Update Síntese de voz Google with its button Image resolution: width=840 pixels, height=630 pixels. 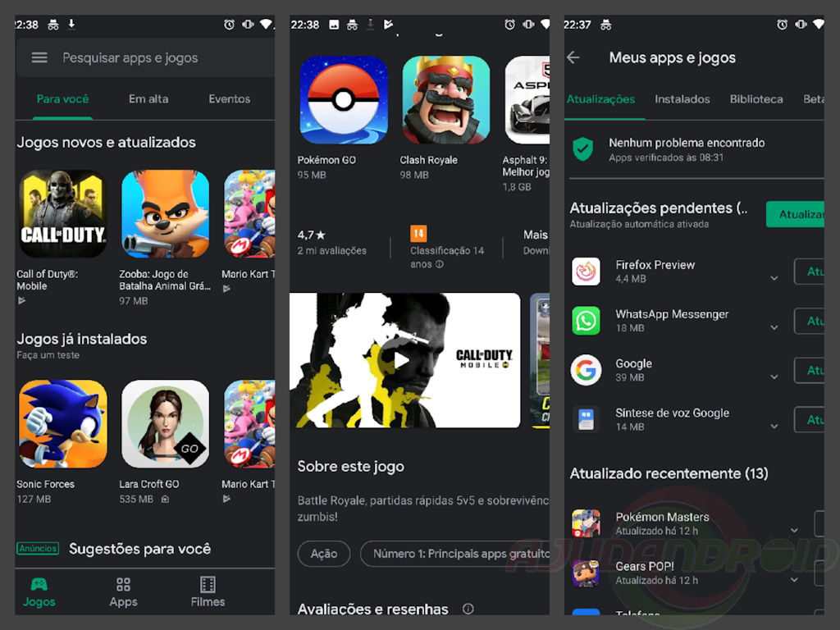pyautogui.click(x=809, y=419)
